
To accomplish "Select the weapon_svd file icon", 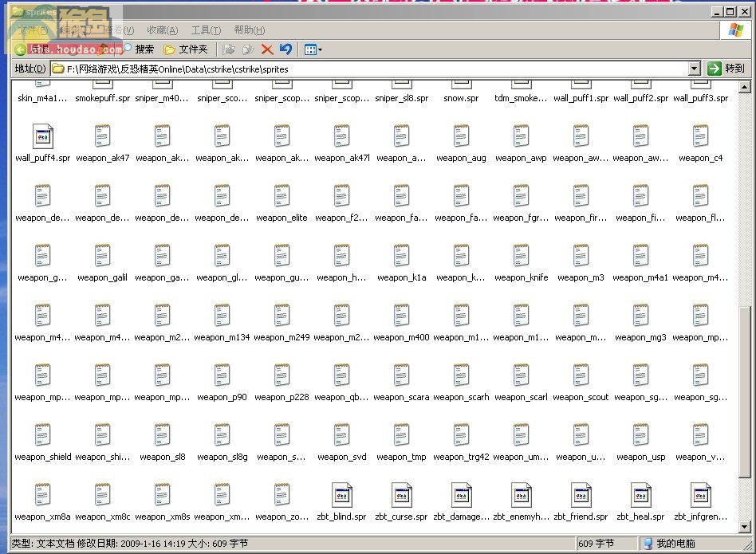I will click(x=341, y=435).
